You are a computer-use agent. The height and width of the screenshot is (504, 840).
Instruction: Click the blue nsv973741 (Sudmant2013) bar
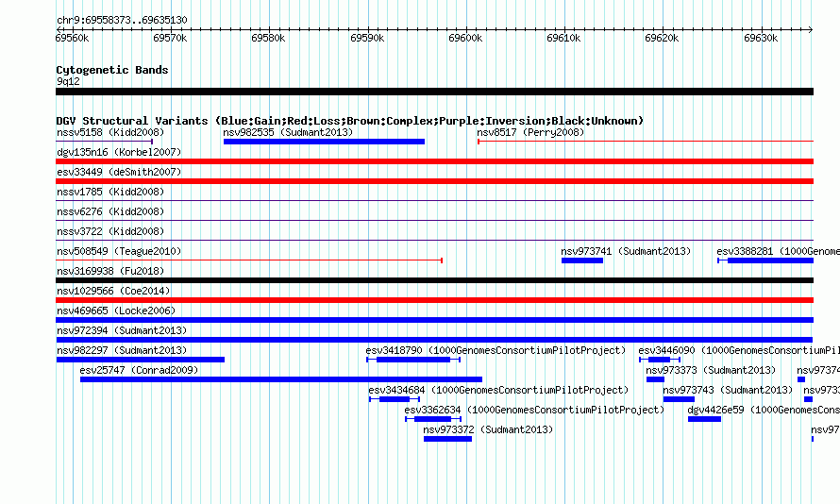pos(582,260)
